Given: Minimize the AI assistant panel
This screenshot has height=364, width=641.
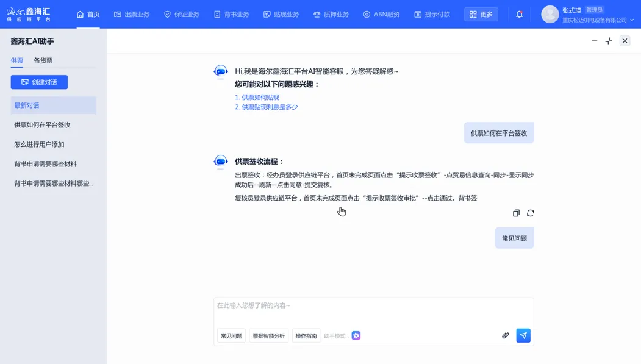Looking at the screenshot, I should point(595,41).
